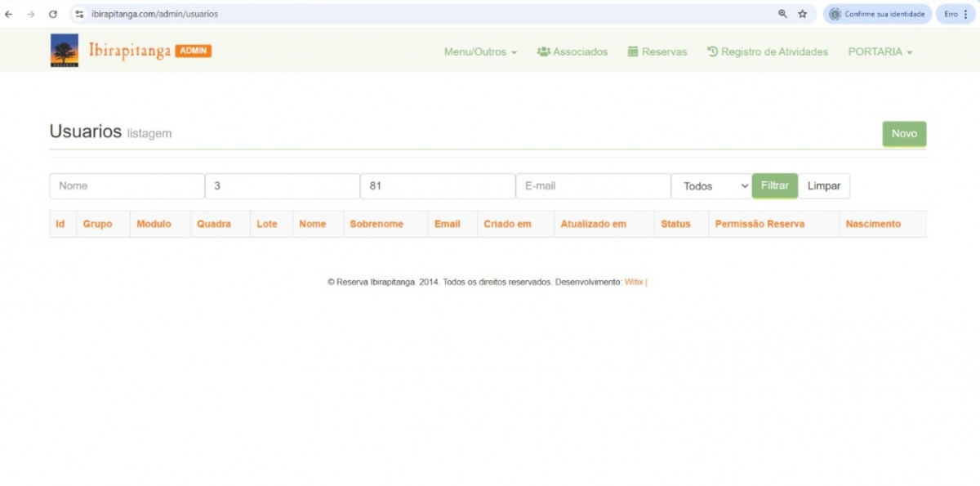Click the browser back arrow icon
Screen dimensions: 980x486
tap(9, 14)
